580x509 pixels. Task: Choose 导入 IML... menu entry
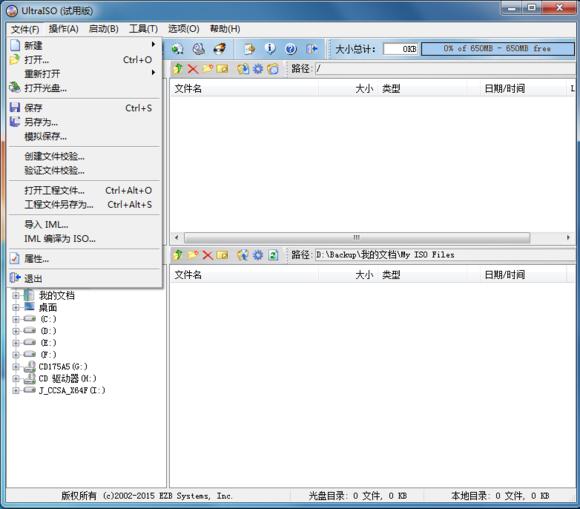click(x=84, y=225)
